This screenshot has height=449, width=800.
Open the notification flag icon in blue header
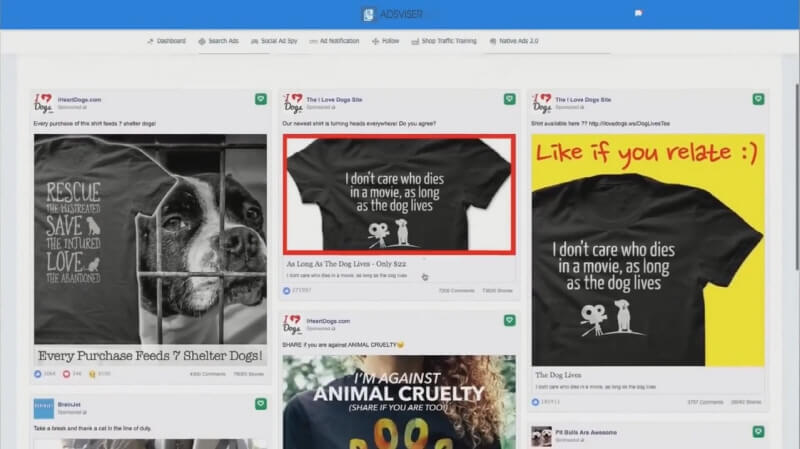click(x=638, y=13)
